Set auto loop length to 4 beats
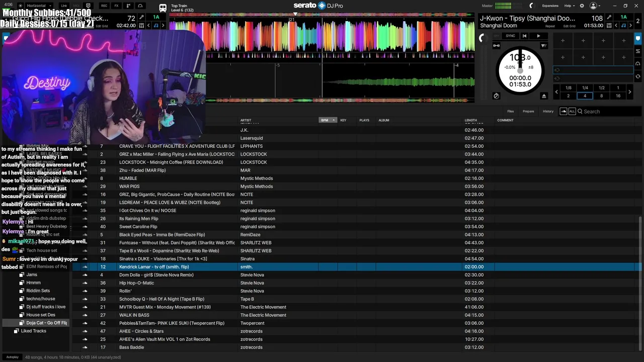Image resolution: width=644 pixels, height=362 pixels. point(585,96)
